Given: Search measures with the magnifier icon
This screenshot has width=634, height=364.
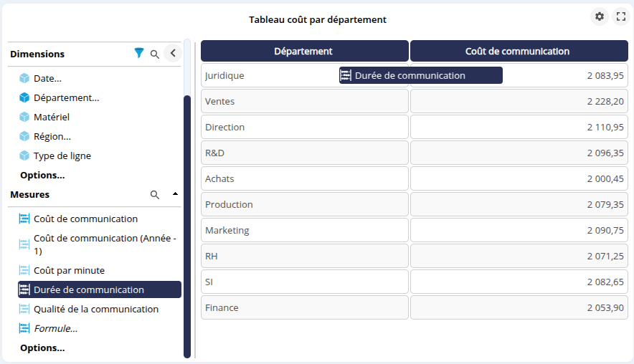Looking at the screenshot, I should pos(155,194).
